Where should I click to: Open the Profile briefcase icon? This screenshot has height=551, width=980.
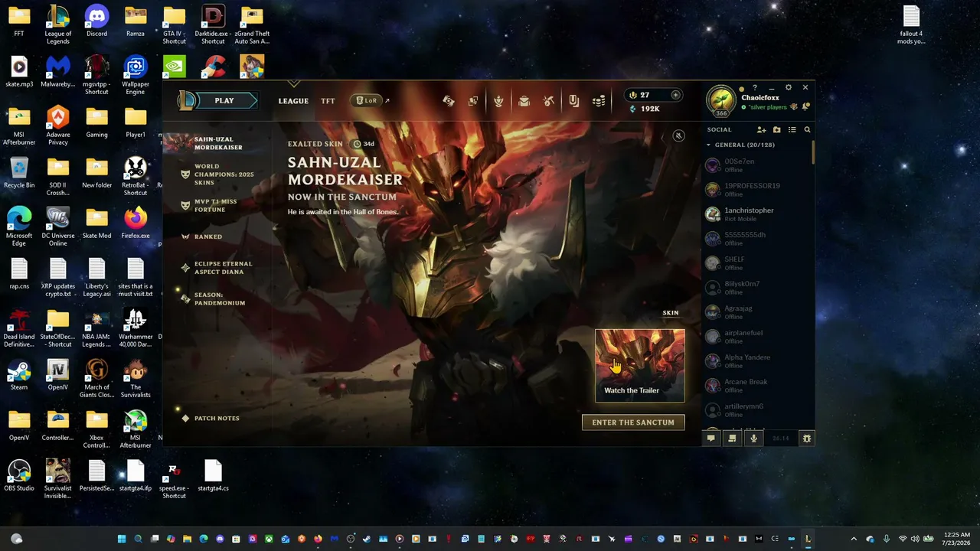point(524,101)
